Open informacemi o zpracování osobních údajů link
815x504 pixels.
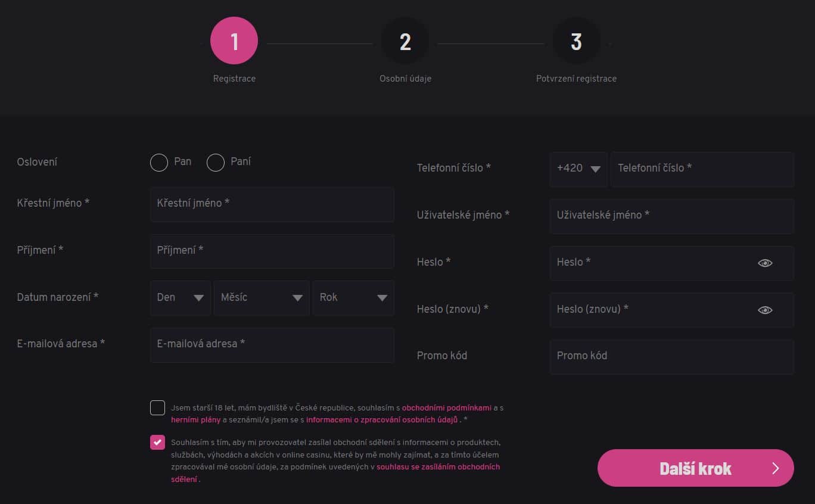tap(382, 420)
